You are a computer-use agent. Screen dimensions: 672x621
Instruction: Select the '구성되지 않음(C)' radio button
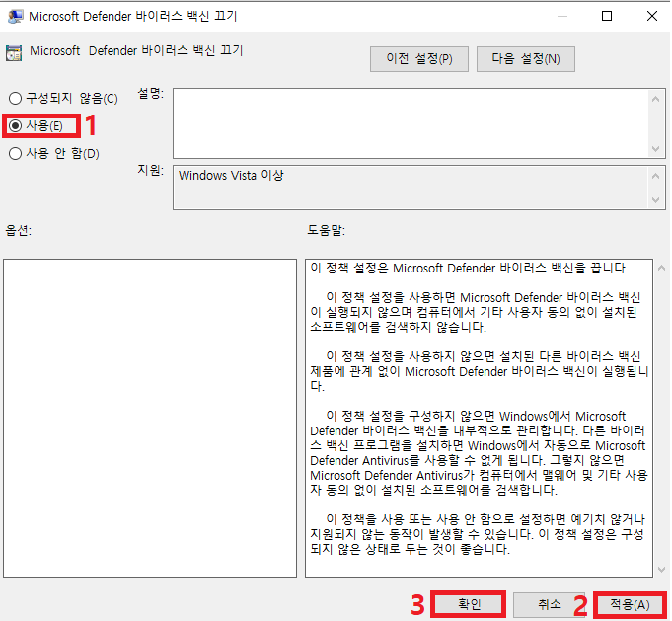[63, 98]
